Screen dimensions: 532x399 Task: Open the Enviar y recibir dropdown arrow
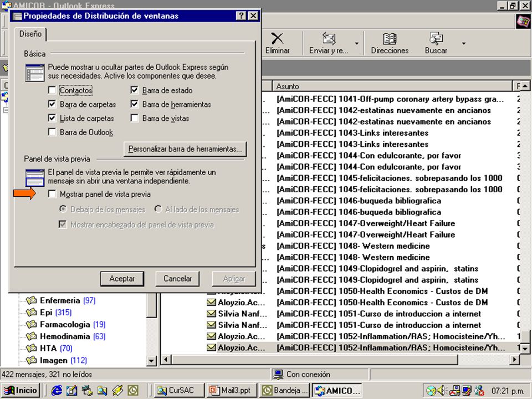[356, 43]
